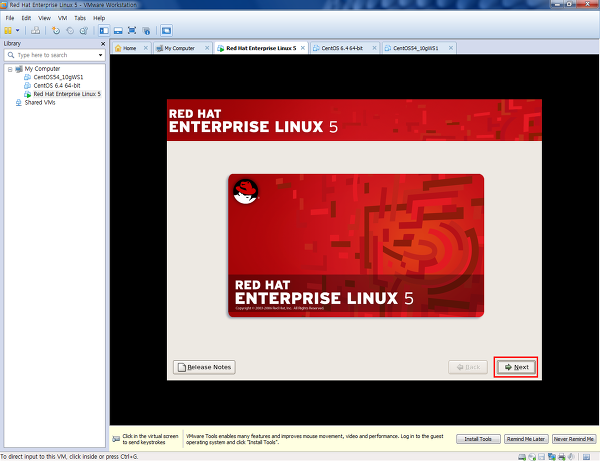
Task: Select My Computer in the Library tree
Action: (42, 69)
